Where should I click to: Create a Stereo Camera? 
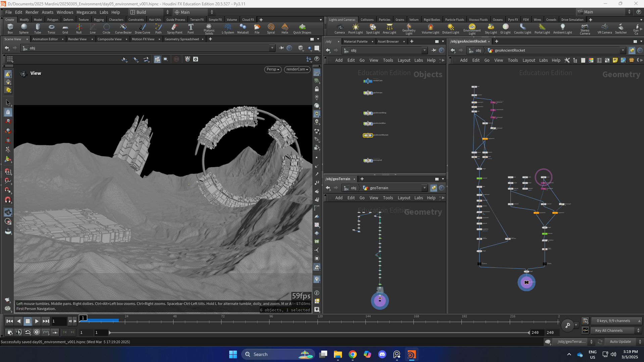click(585, 29)
